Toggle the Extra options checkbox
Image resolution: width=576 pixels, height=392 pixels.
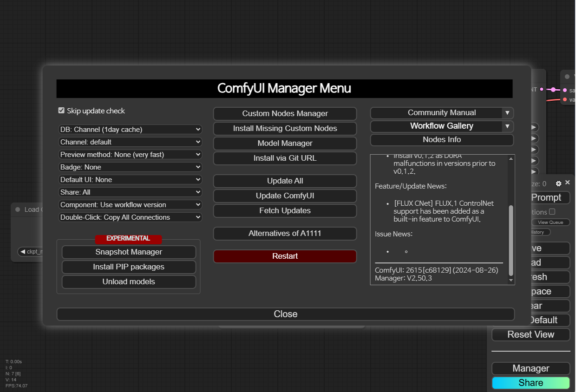(x=552, y=212)
